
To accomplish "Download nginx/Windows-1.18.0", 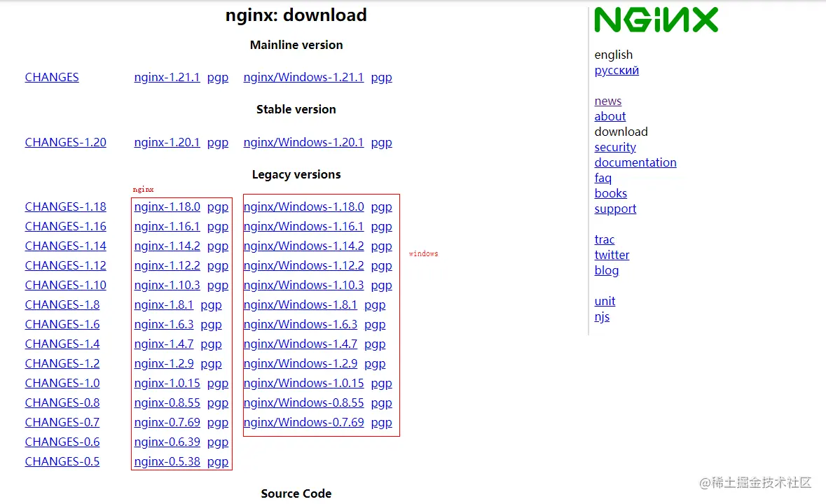I will [303, 206].
